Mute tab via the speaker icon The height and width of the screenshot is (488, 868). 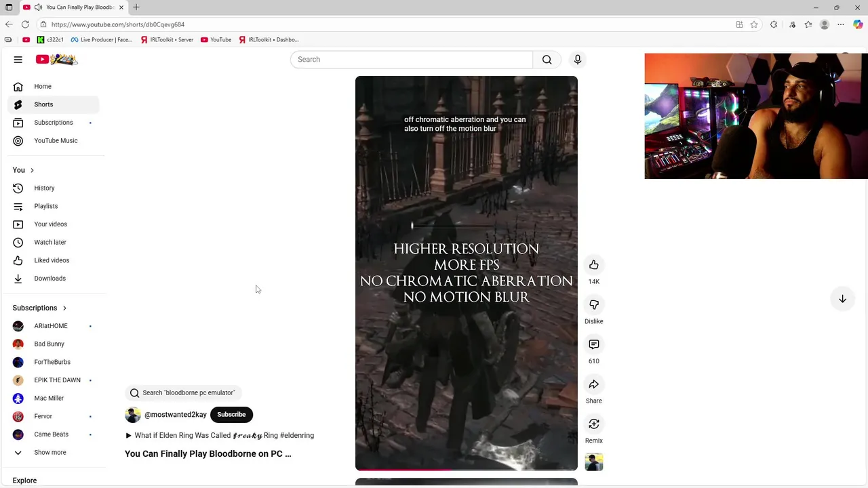click(x=39, y=7)
